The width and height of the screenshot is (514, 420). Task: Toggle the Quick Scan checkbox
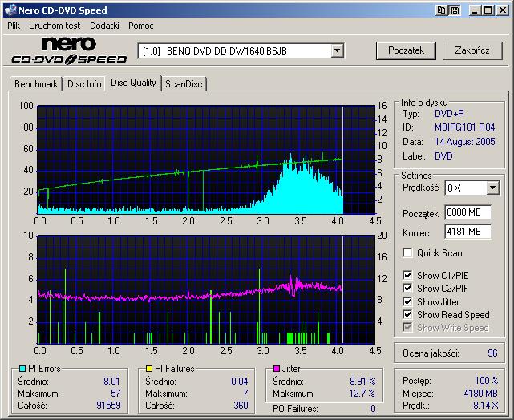click(407, 253)
